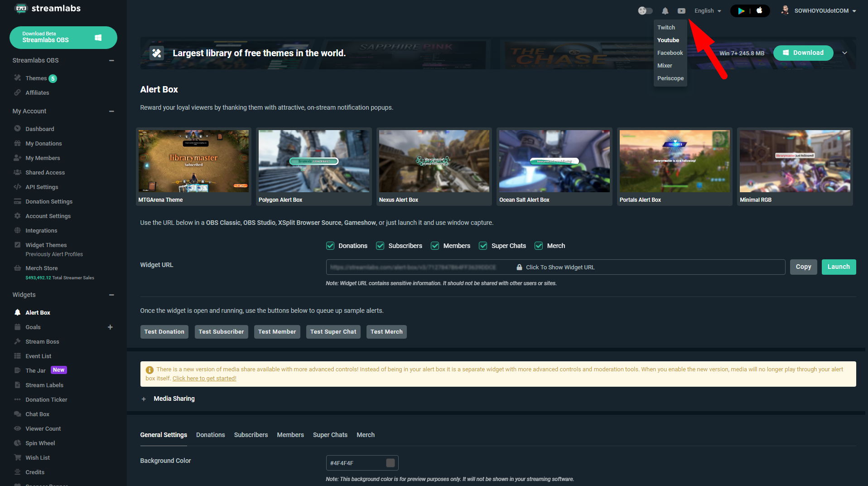Click the Streamlabs logo icon
The image size is (868, 486).
click(21, 8)
